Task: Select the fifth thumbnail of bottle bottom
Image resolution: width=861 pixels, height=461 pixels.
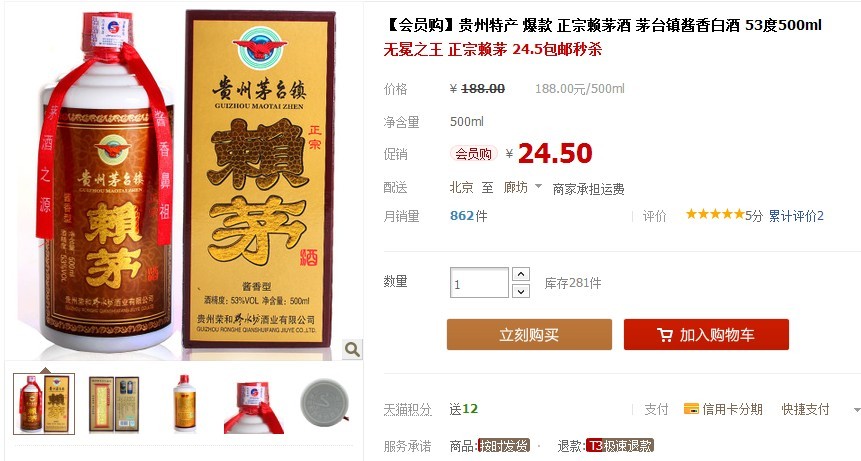Action: tap(325, 402)
